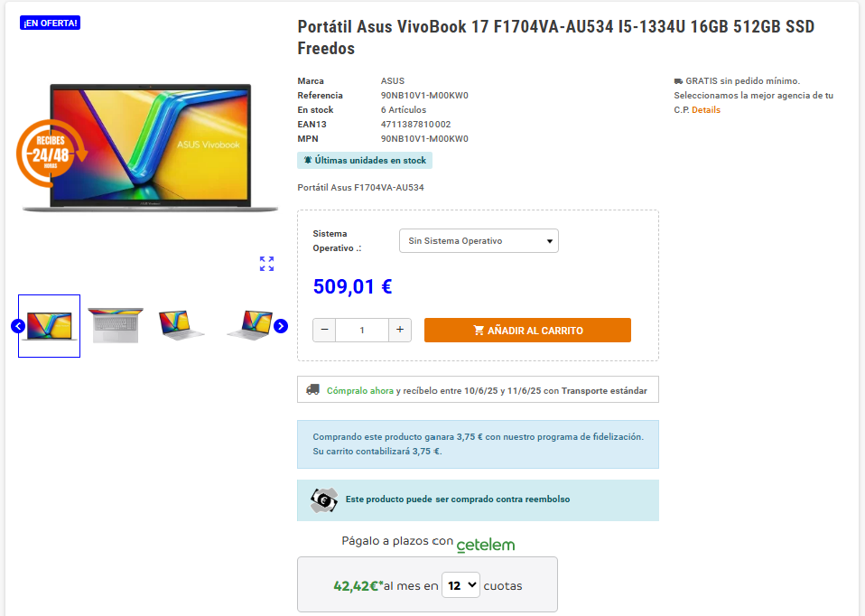Select the fourth side-angle laptop thumbnail

point(250,324)
